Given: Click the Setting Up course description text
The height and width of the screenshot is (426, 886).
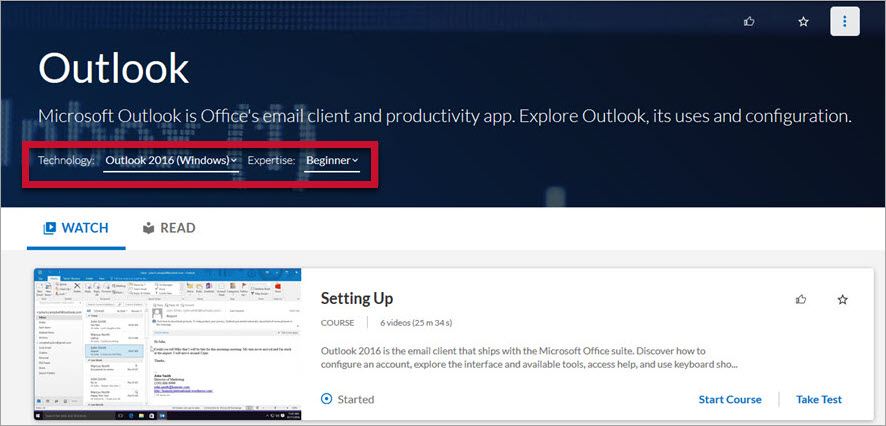Looking at the screenshot, I should pyautogui.click(x=528, y=358).
